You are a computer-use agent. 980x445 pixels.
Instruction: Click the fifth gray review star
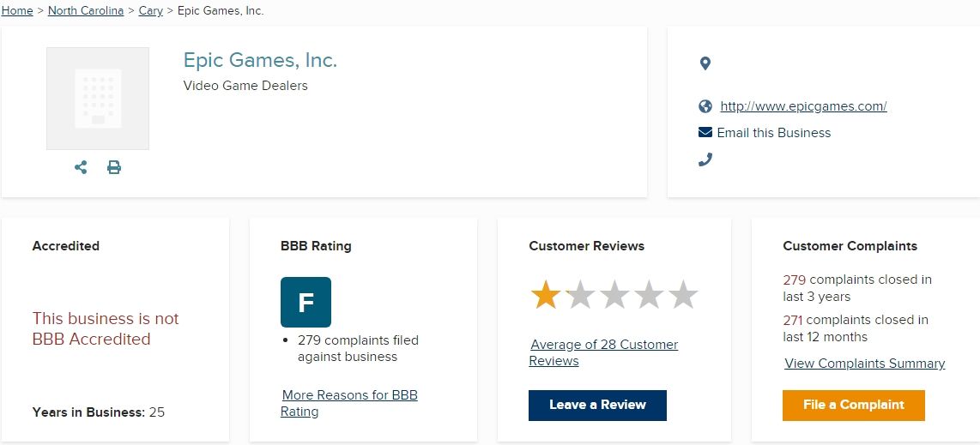tap(683, 296)
